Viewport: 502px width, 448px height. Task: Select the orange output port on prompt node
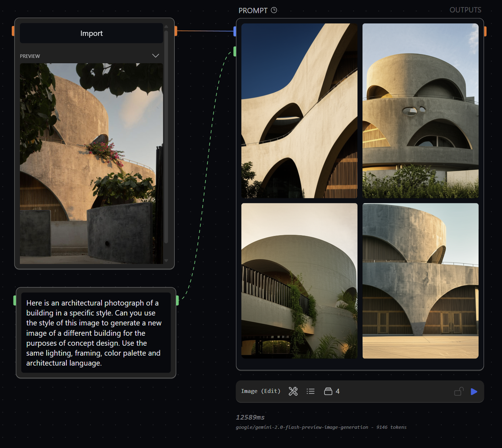click(x=485, y=31)
